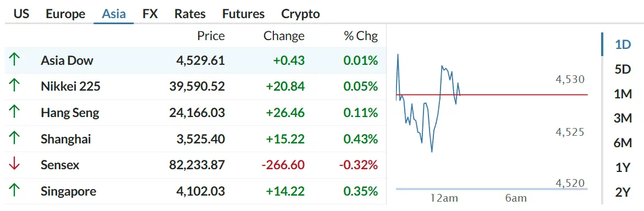
Task: Set chart range to 5D
Action: click(x=623, y=69)
